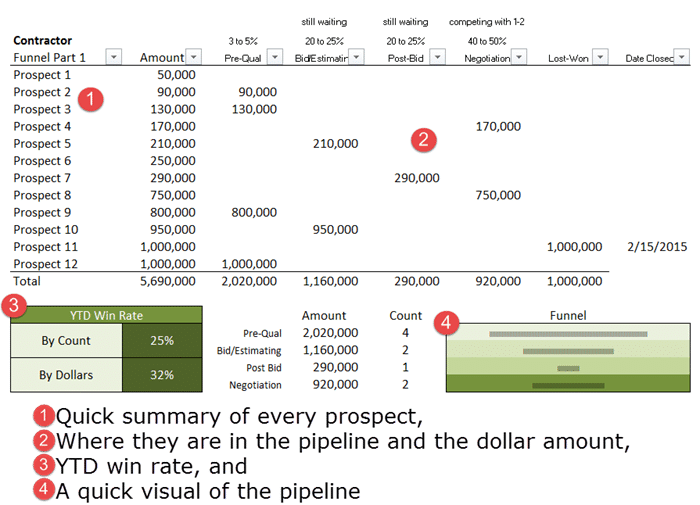Click the By Dollars label cell

click(66, 375)
